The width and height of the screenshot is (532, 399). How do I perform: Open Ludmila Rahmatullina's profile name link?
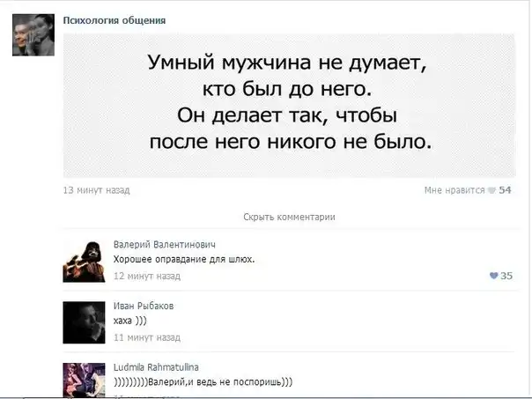[156, 367]
